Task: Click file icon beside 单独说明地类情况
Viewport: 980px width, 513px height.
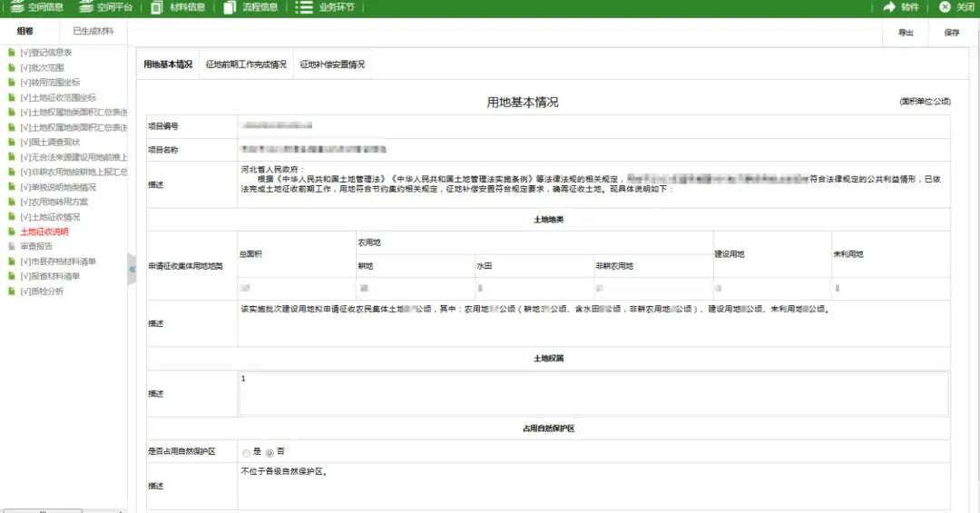Action: coord(11,186)
